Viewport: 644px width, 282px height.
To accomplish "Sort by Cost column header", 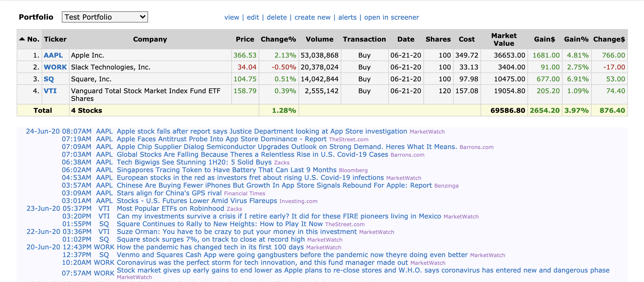I will click(467, 39).
